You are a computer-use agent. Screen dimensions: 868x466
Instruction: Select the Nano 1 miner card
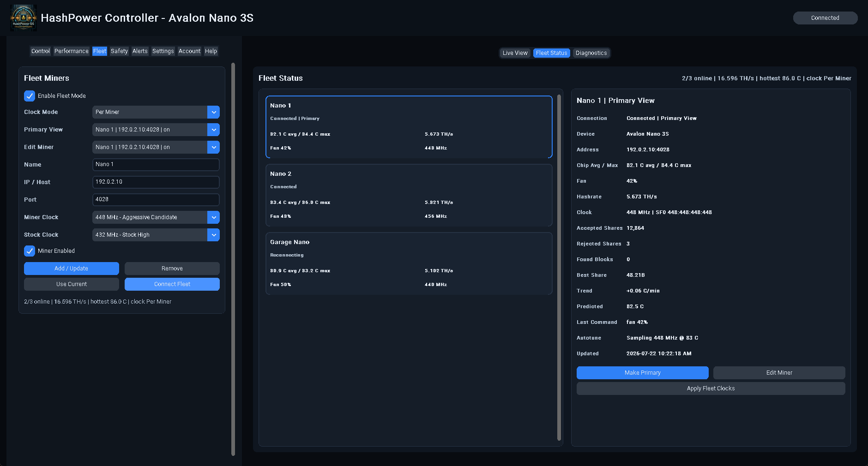(409, 127)
